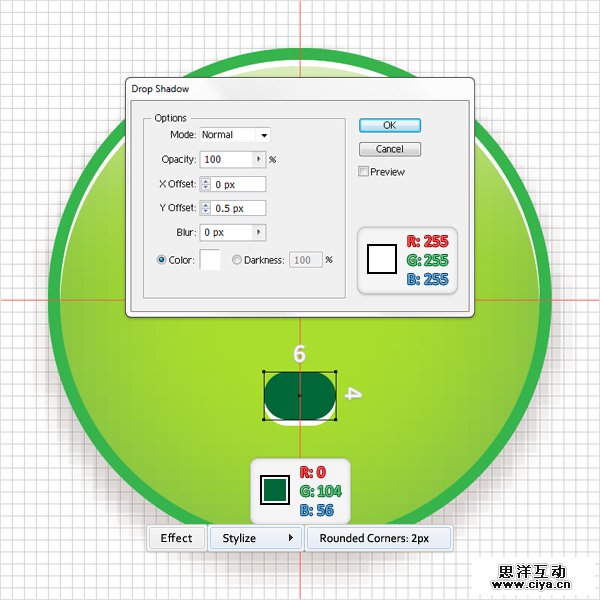Enable the Preview checkbox
The image size is (600, 600).
364,172
